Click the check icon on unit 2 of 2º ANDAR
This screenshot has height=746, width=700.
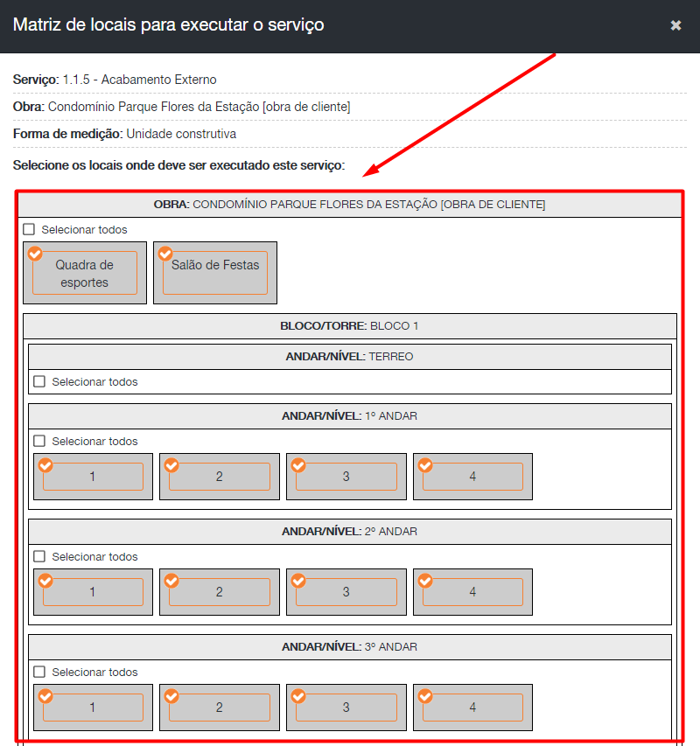171,581
